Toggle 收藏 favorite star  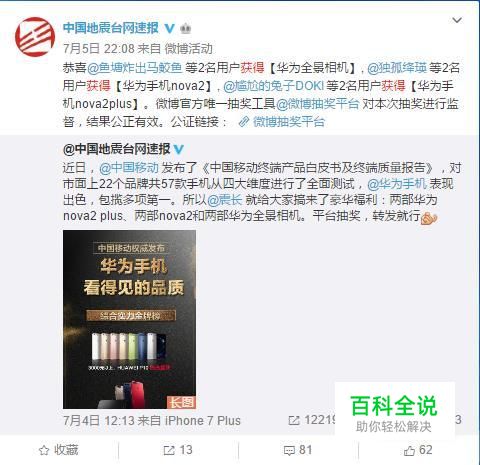(59, 450)
